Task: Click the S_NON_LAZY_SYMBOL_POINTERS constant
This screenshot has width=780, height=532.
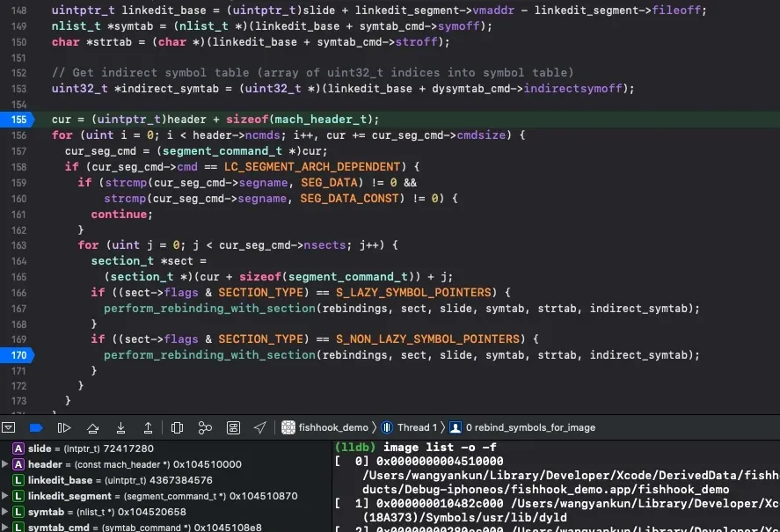Action: click(x=427, y=339)
